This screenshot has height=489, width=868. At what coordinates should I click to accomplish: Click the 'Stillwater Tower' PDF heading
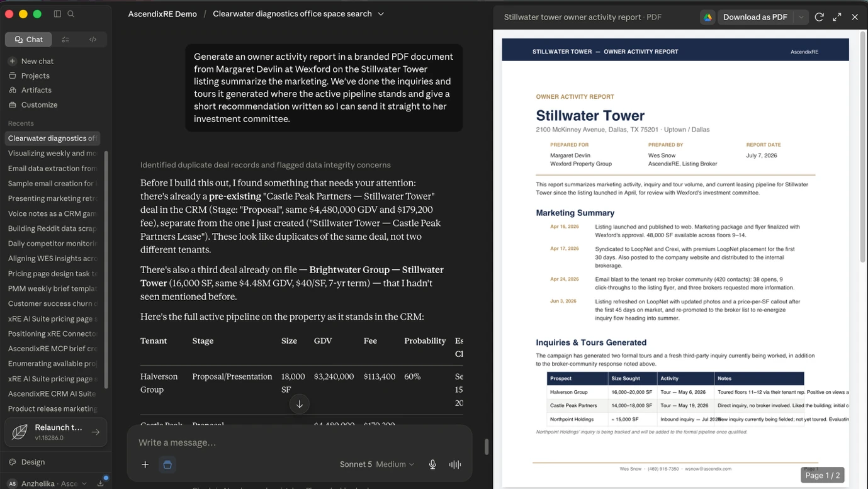click(590, 116)
